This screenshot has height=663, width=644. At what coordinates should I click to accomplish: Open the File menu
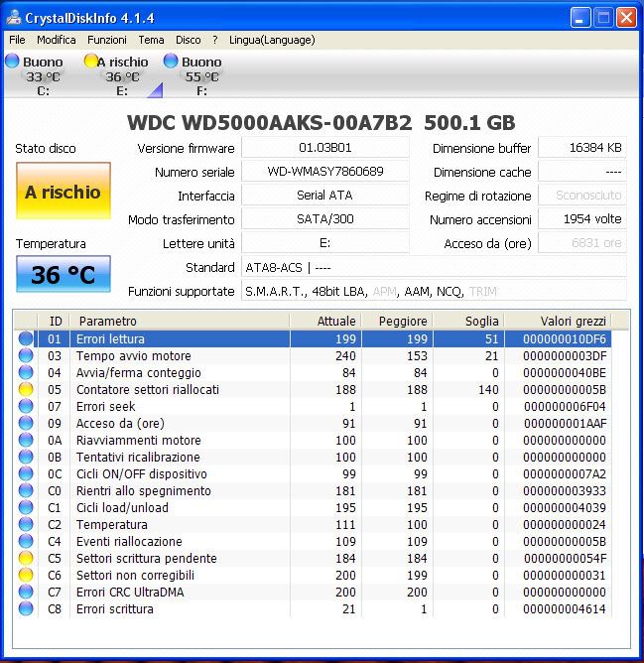tap(17, 40)
